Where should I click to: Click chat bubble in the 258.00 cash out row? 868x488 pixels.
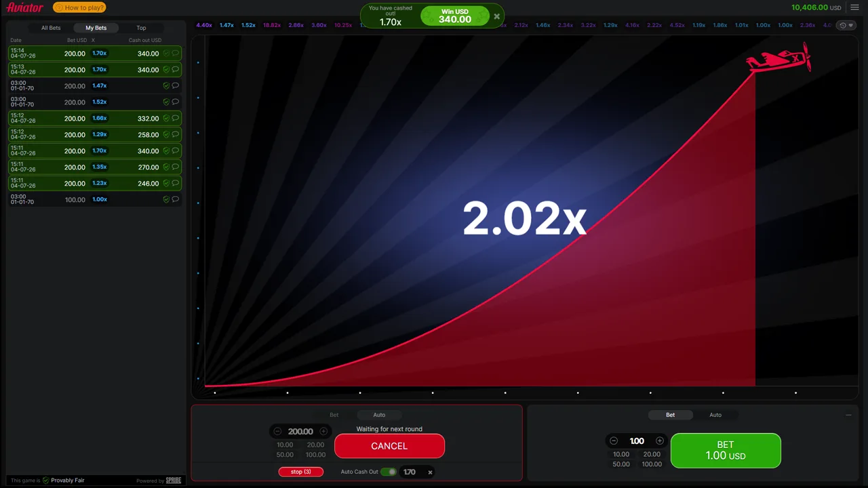175,134
